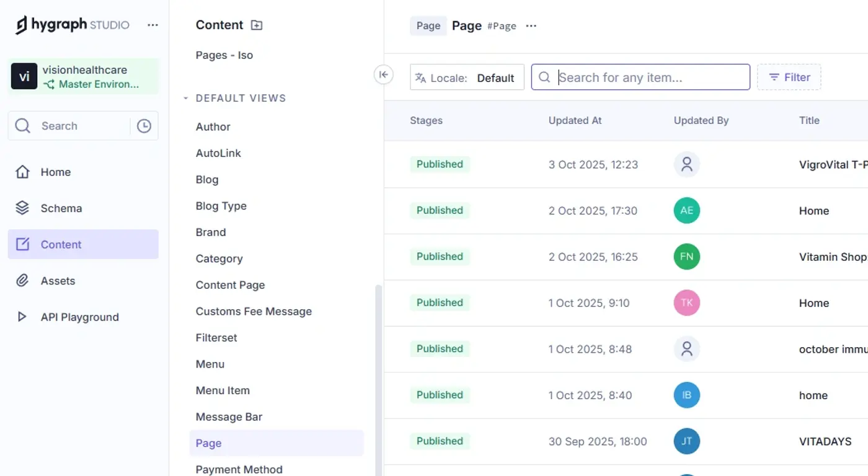The image size is (868, 476).
Task: Open the Locale Default dropdown
Action: (467, 77)
